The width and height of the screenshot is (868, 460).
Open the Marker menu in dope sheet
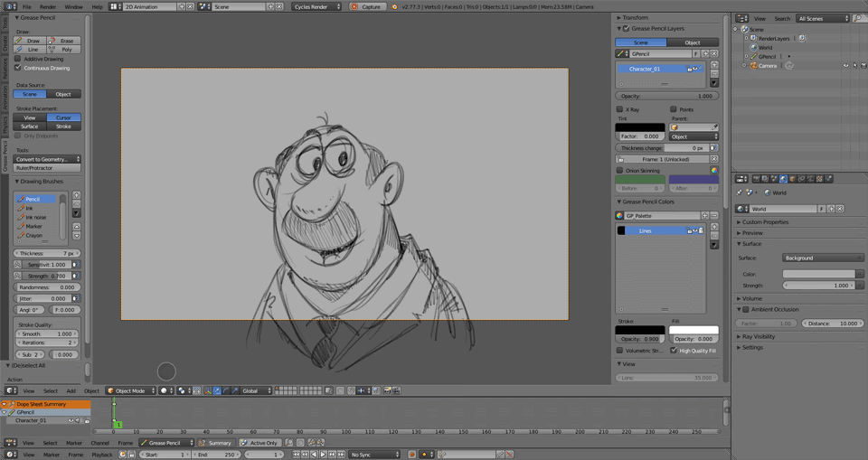tap(74, 443)
